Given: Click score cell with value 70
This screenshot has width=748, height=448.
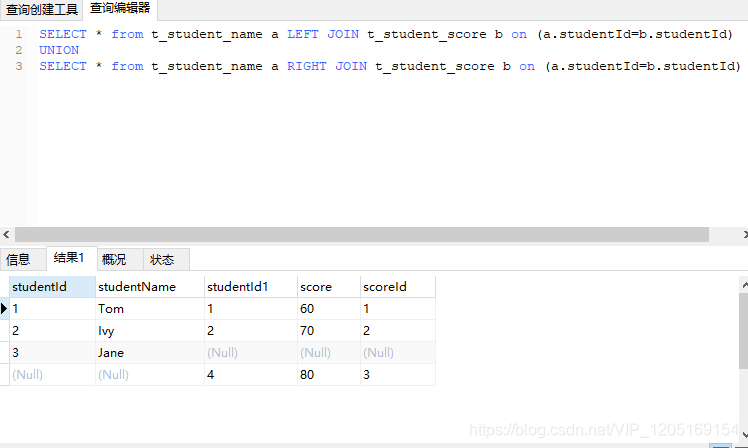Looking at the screenshot, I should click(x=329, y=331).
